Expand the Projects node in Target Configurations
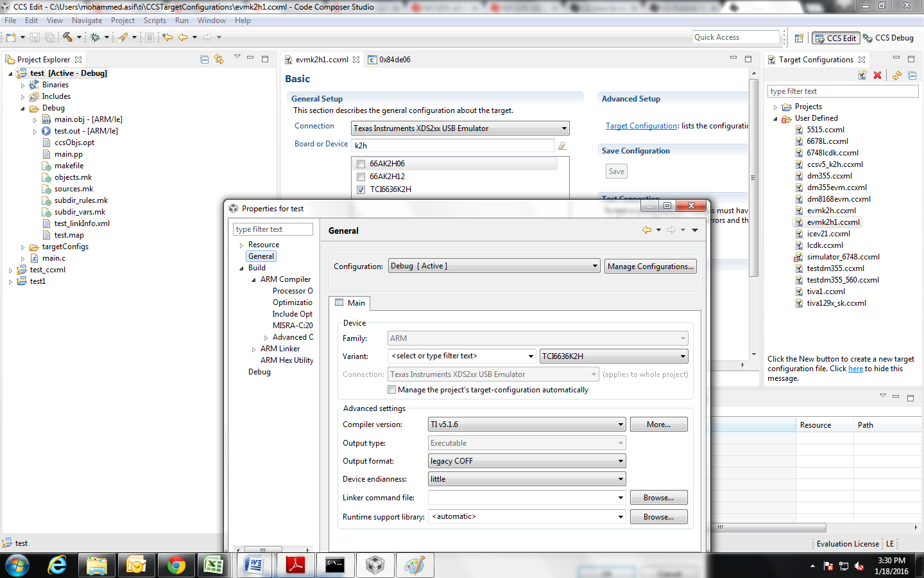Viewport: 924px width, 578px height. point(775,107)
